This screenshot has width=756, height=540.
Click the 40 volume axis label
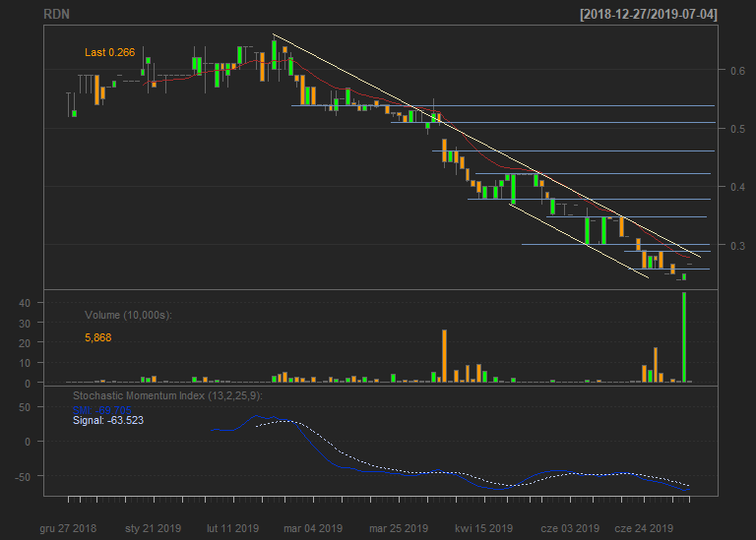(x=25, y=303)
